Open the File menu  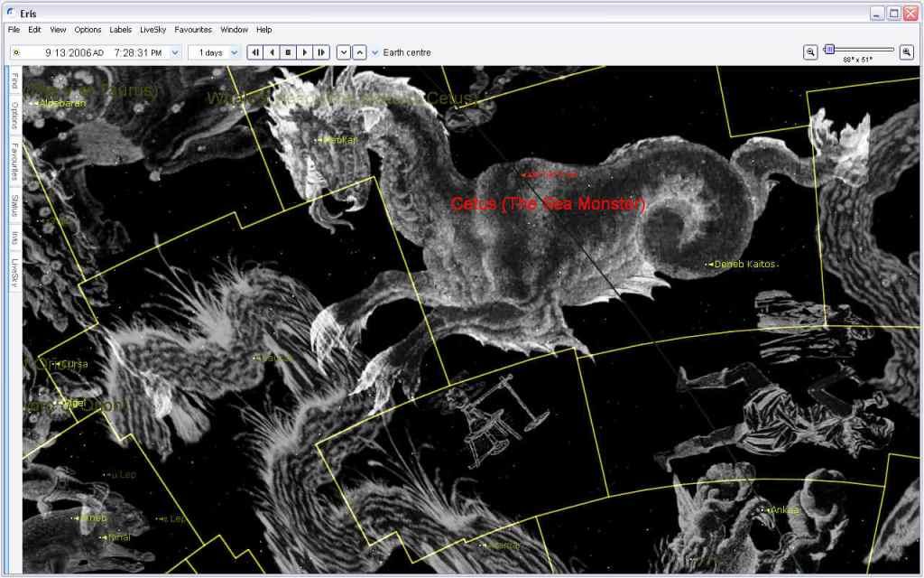(14, 30)
